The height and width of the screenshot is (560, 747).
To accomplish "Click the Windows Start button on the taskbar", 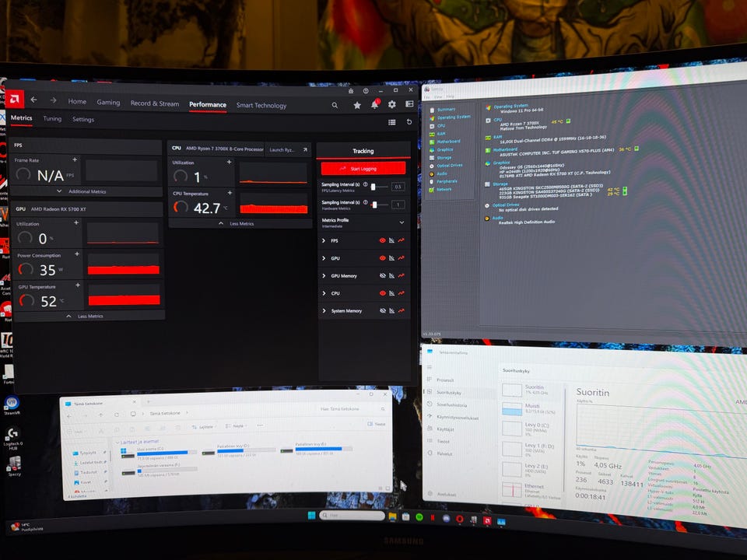I will coord(311,515).
